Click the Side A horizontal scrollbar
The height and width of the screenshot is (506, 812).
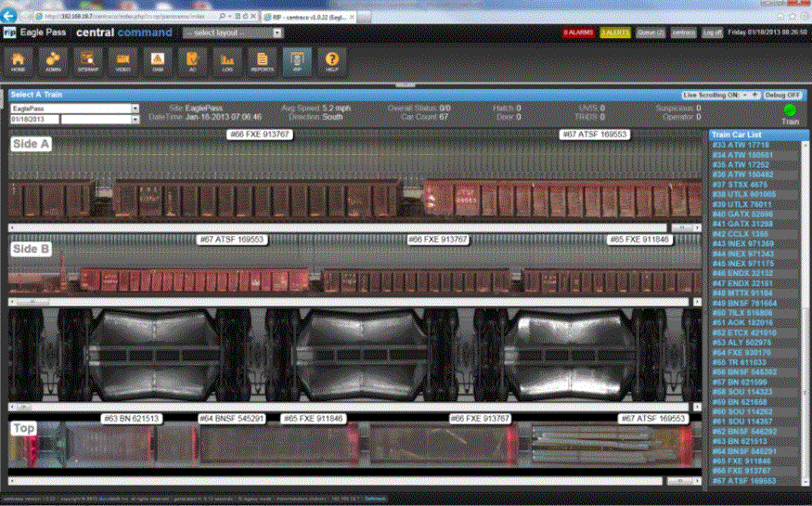click(x=353, y=227)
